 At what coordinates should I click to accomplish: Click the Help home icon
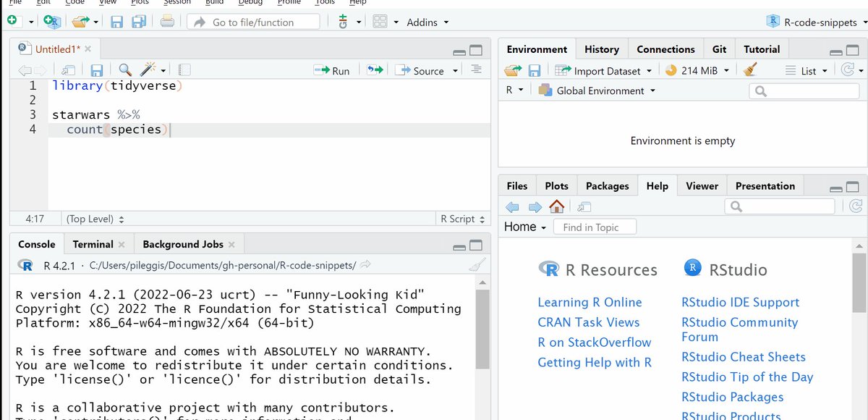pos(556,207)
